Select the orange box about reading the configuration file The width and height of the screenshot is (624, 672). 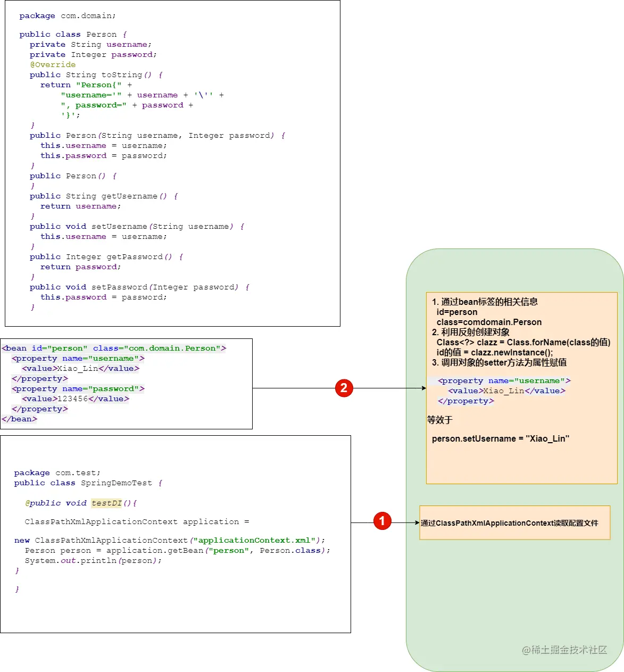(515, 523)
